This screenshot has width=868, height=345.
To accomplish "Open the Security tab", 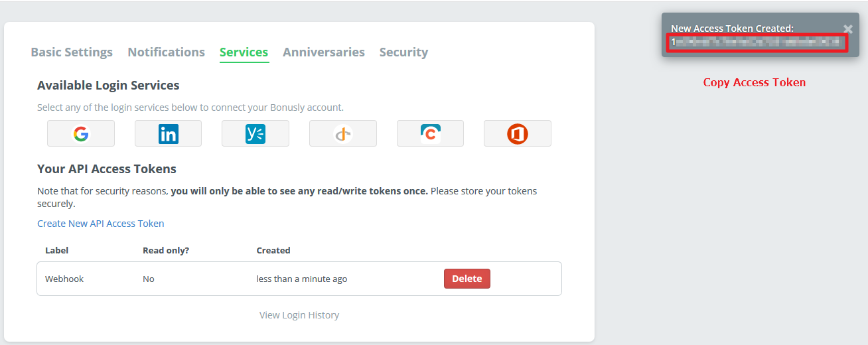I will (403, 52).
